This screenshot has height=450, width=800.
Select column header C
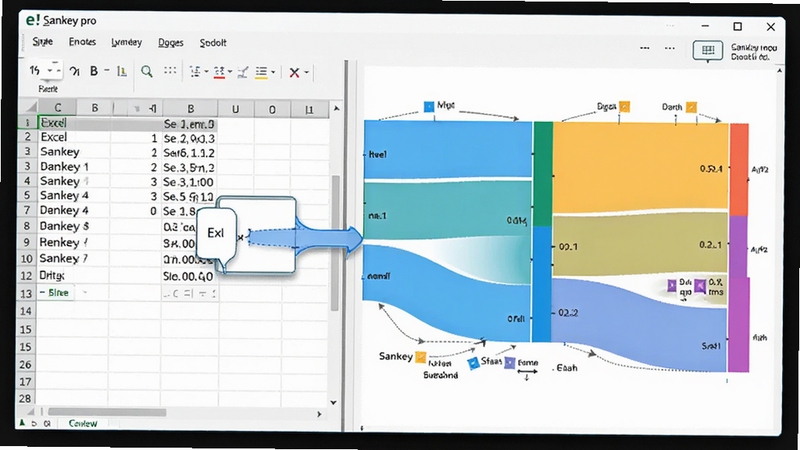click(57, 108)
